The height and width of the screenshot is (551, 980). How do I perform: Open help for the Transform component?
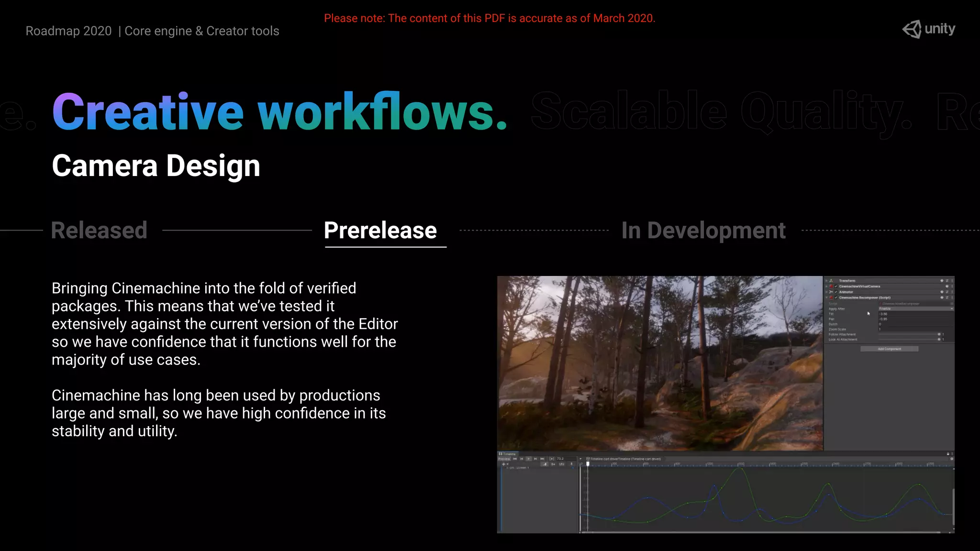pos(942,281)
